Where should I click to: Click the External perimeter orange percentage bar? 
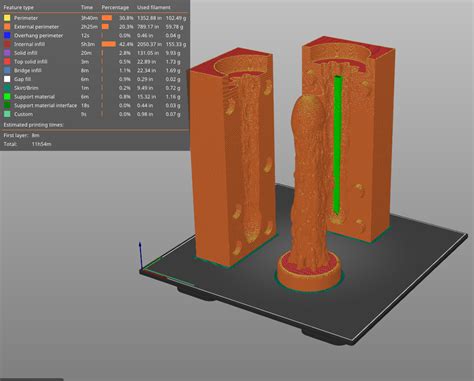[105, 27]
